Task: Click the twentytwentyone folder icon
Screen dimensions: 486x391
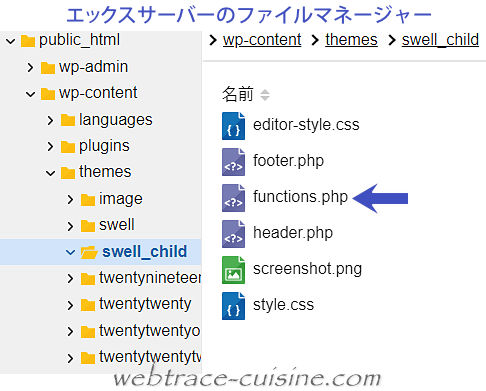Action: click(x=88, y=332)
